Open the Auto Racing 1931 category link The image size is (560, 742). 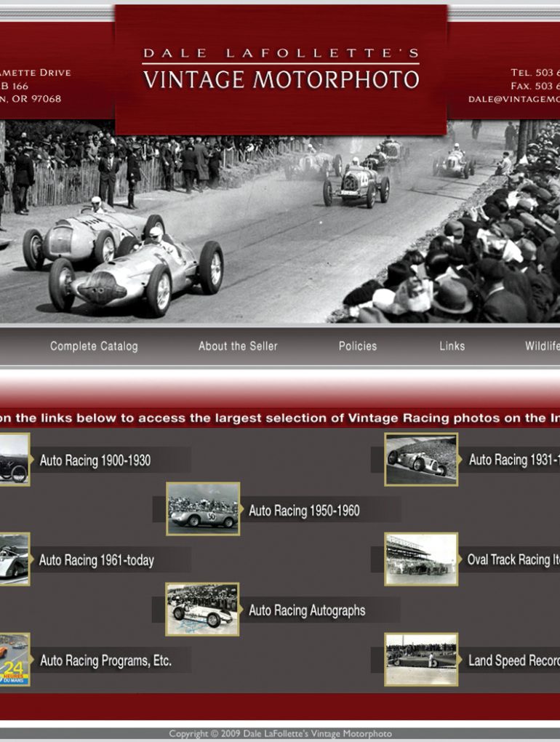click(x=514, y=460)
